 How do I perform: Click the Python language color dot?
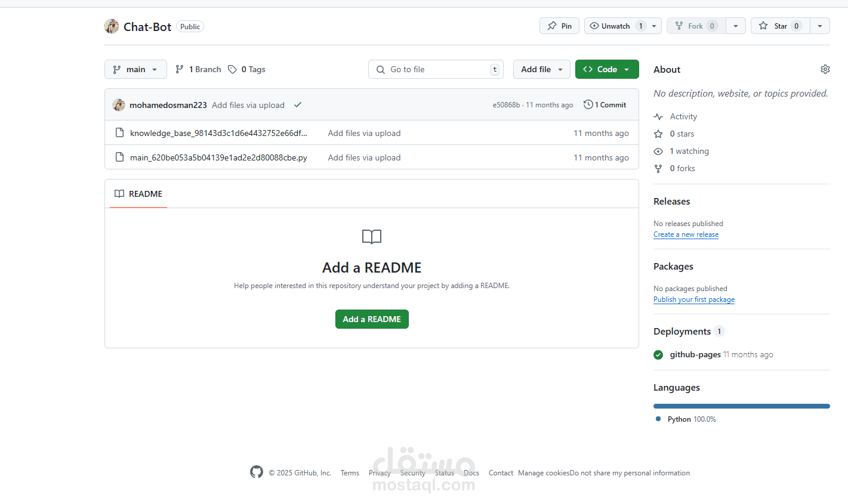click(658, 419)
